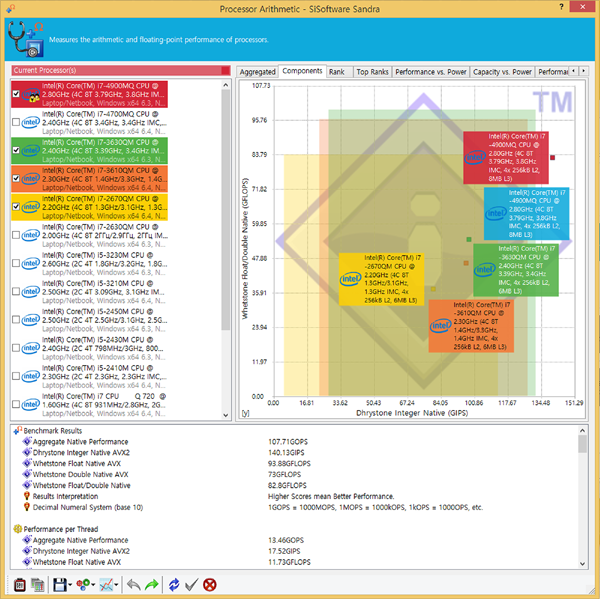Uncheck the Core i7-3610QM processor checkbox
Viewport: 600px width, 599px height.
16,178
